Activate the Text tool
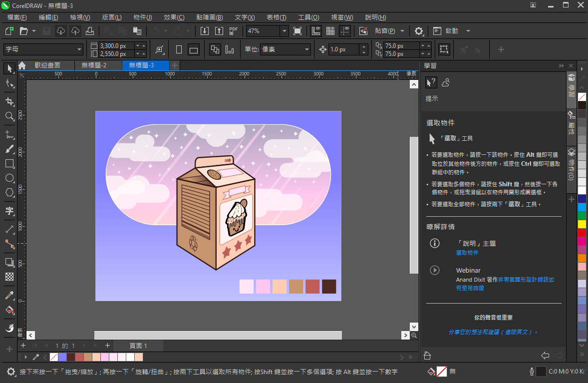Screen dimensions: 588x383 [x=9, y=211]
